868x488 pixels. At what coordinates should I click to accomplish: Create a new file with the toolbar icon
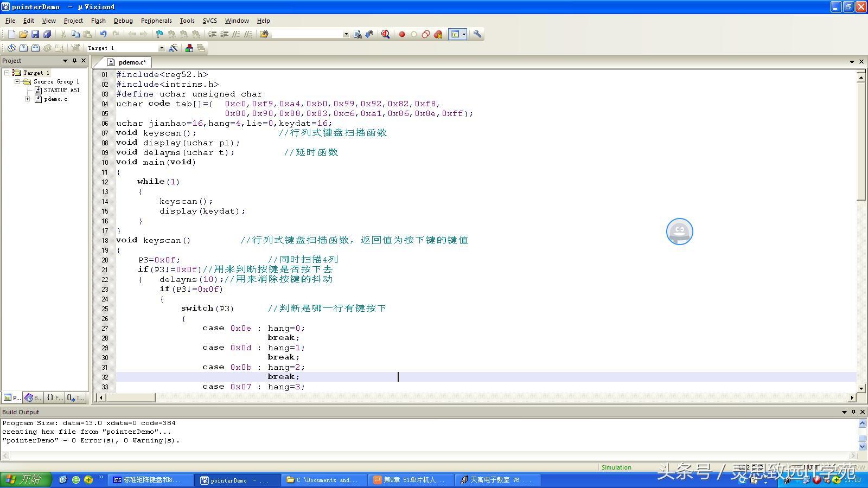click(11, 34)
